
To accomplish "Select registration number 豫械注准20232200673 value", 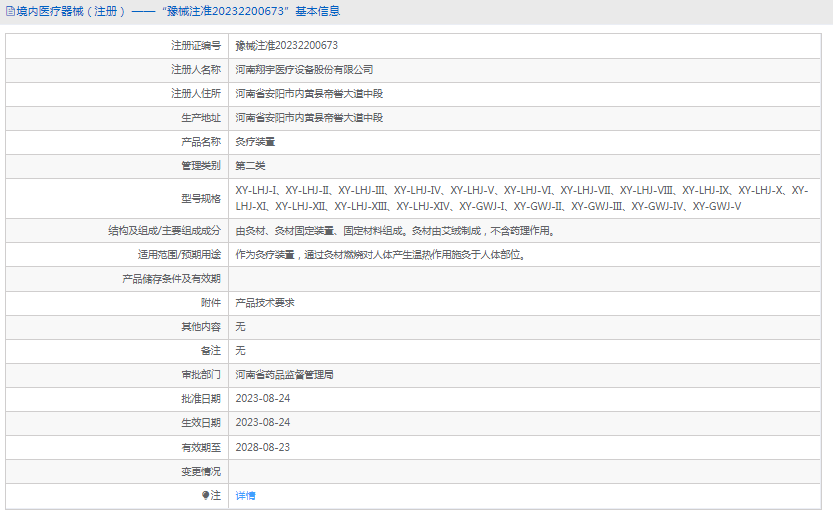I will tap(287, 46).
